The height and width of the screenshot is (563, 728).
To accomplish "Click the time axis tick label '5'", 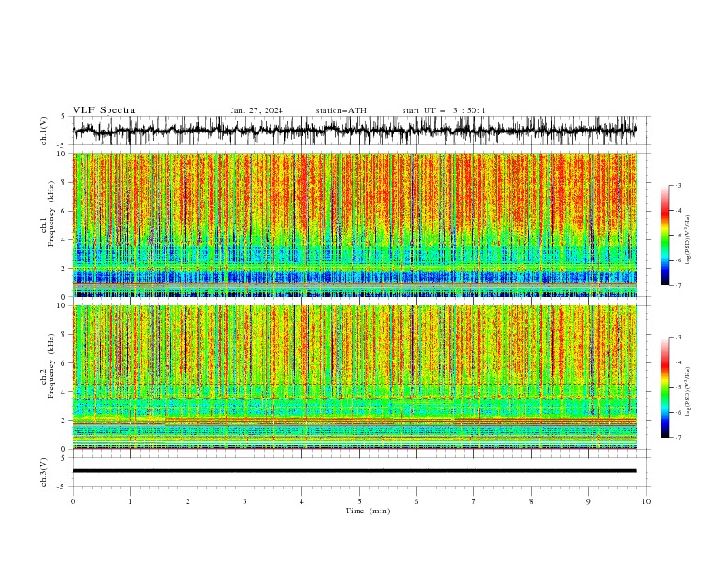I will [359, 501].
